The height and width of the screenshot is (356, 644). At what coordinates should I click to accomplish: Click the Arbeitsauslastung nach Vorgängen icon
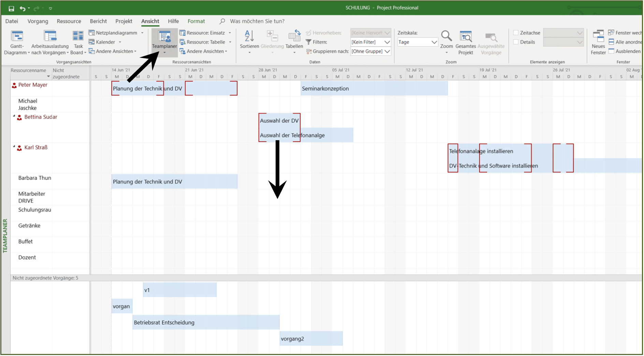click(x=50, y=36)
